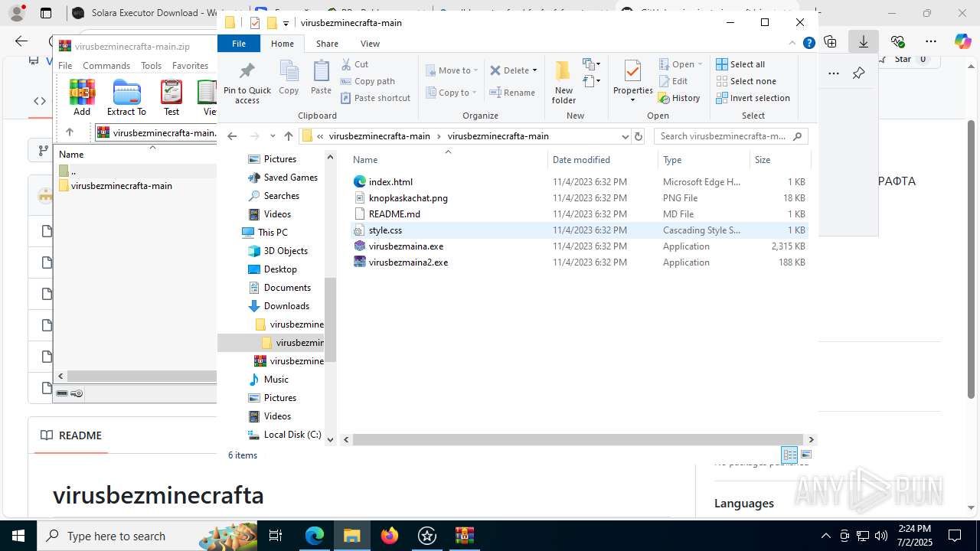The width and height of the screenshot is (980, 551).
Task: Open the New item dropdown in ribbon
Action: point(591,64)
